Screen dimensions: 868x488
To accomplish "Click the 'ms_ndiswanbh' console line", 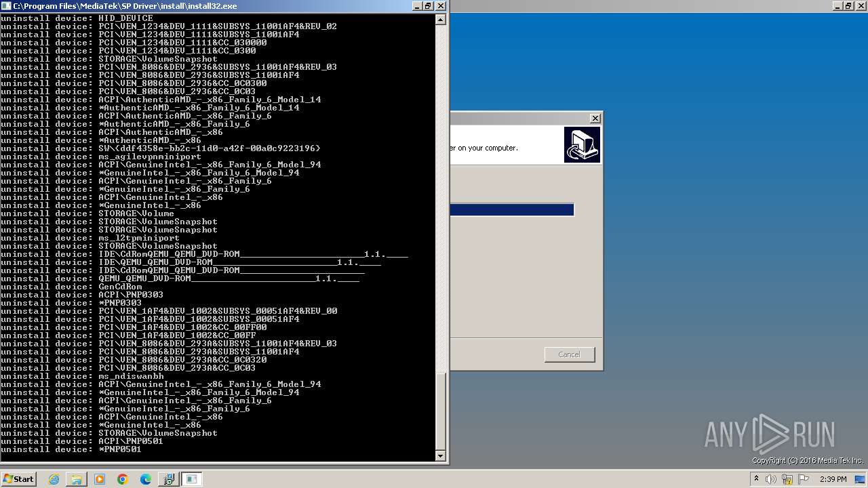I will pyautogui.click(x=82, y=376).
